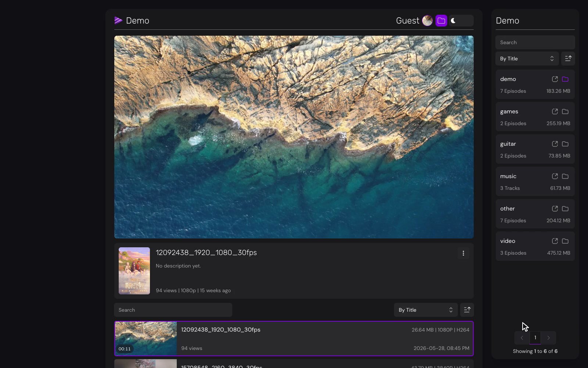
Task: Click the main video player
Action: (x=294, y=137)
